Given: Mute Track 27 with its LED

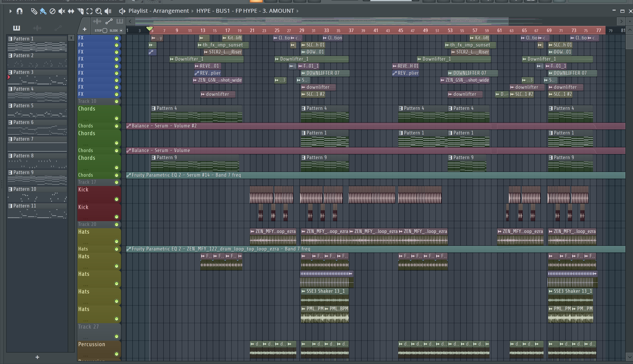Looking at the screenshot, I should (x=116, y=337).
